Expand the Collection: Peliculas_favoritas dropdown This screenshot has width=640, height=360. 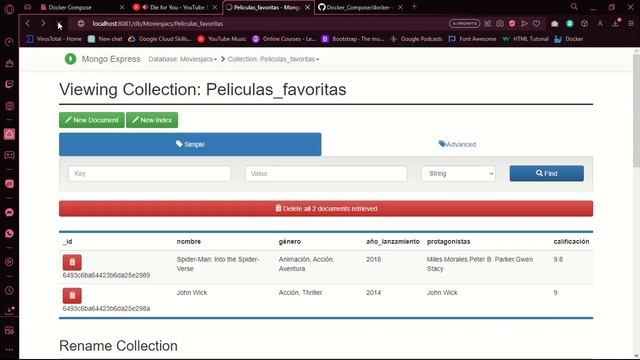click(x=273, y=59)
